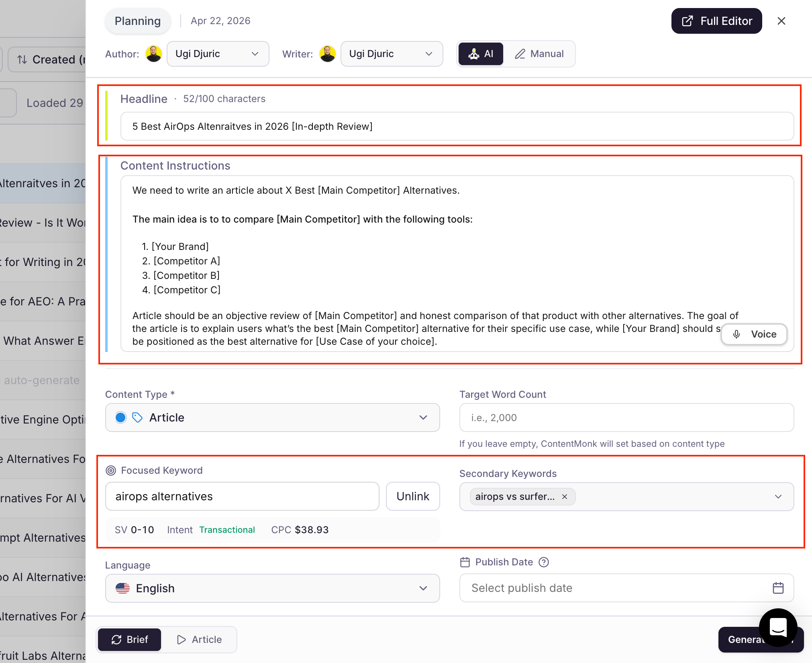Switch writing mode to AI
This screenshot has width=812, height=663.
pos(481,54)
